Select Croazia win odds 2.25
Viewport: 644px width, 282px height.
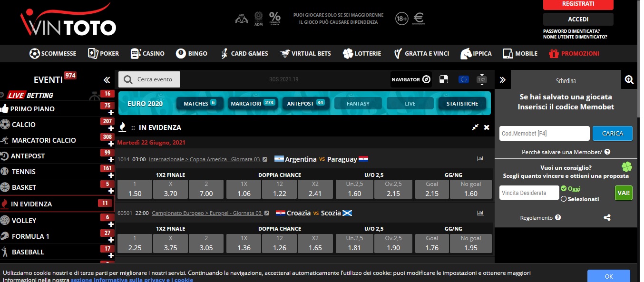tap(135, 243)
